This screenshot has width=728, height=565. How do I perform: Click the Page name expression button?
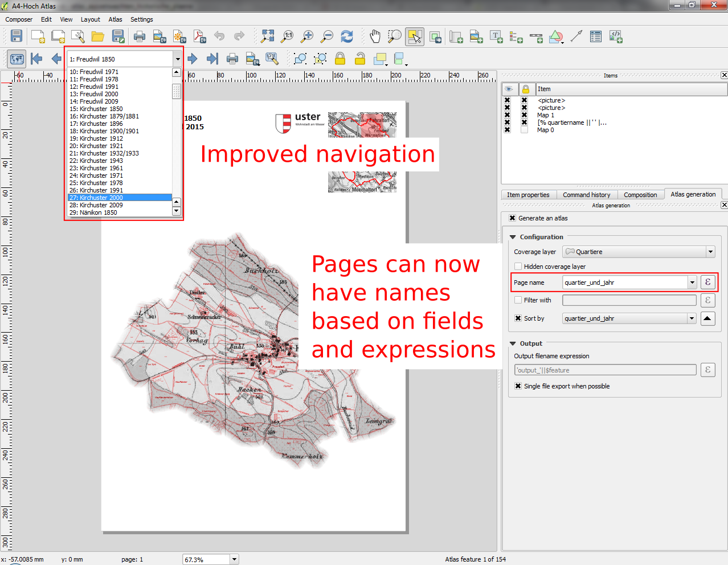point(707,282)
